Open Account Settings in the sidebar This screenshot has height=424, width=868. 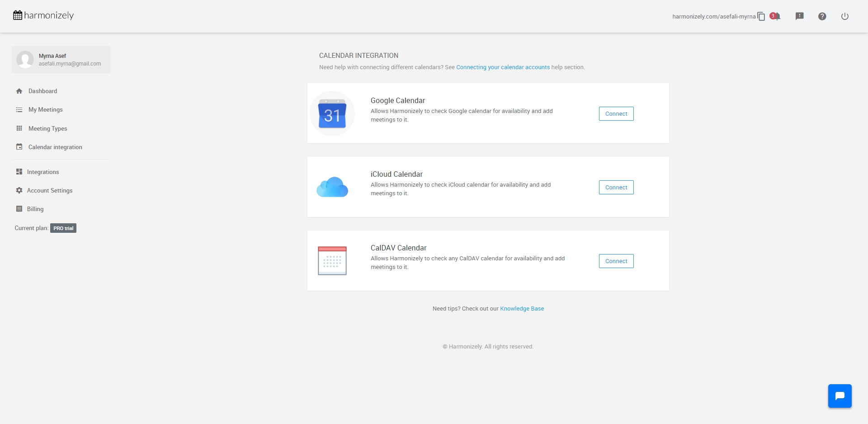tap(49, 190)
